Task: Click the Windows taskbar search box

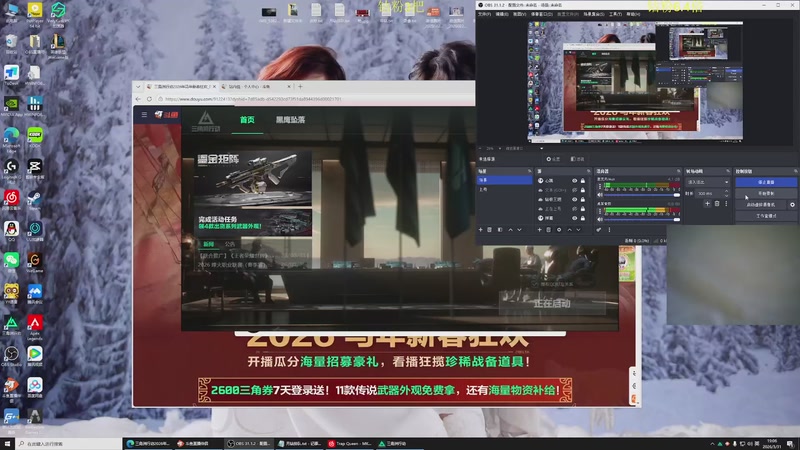Action: point(69,444)
